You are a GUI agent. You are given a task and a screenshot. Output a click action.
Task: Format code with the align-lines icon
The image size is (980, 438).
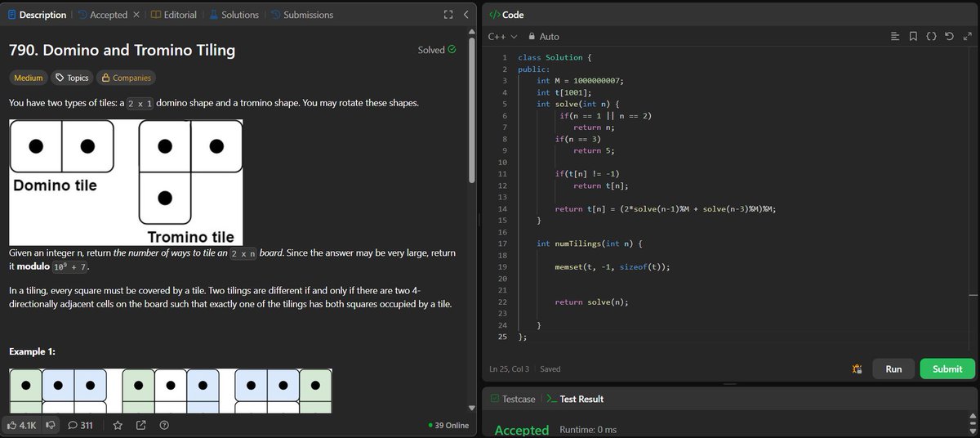coord(895,36)
